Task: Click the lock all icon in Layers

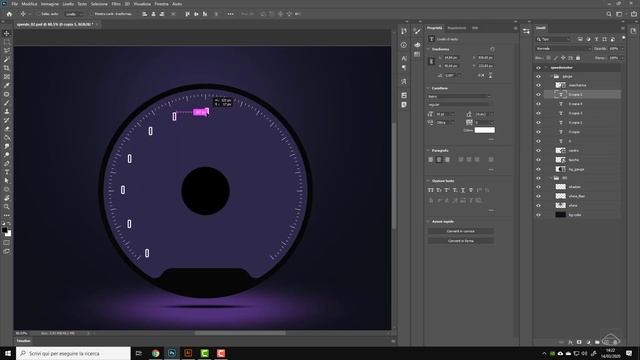Action: pos(578,58)
